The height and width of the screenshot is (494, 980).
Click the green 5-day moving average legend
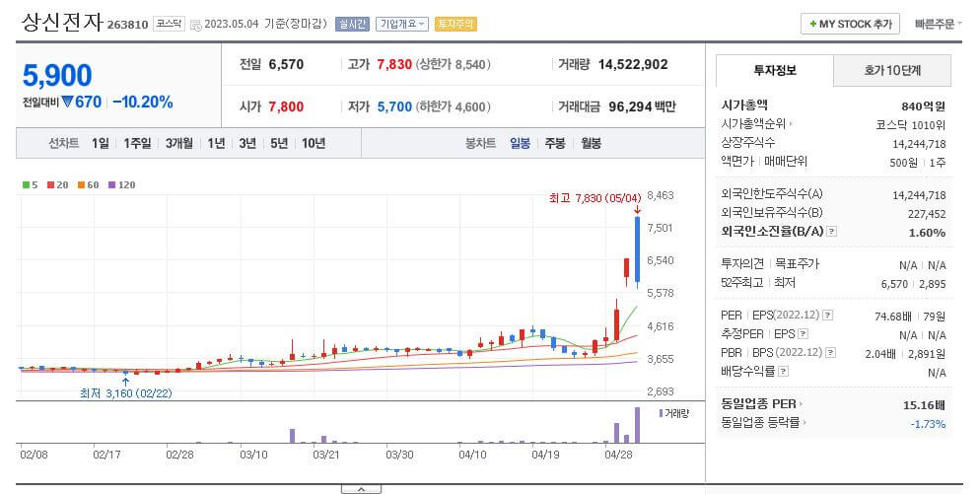[30, 184]
